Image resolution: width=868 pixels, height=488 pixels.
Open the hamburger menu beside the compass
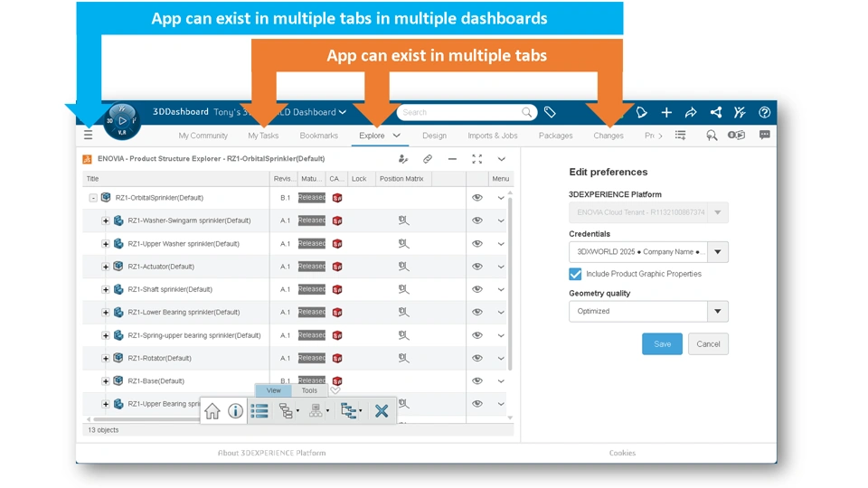point(88,135)
